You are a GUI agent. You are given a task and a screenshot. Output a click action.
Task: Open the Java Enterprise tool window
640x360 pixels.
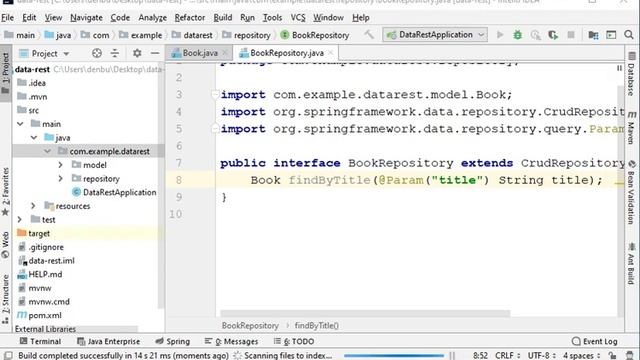tap(109, 341)
